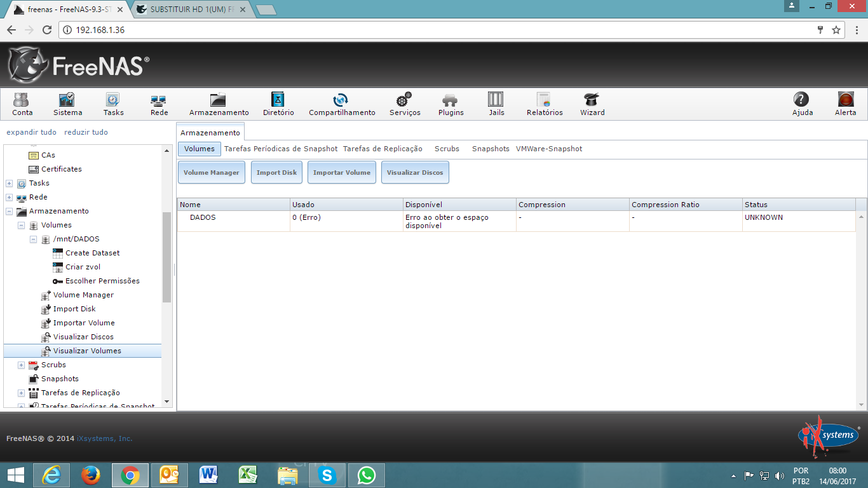Image resolution: width=868 pixels, height=488 pixels.
Task: Select the DADOS volume row
Action: pos(516,221)
